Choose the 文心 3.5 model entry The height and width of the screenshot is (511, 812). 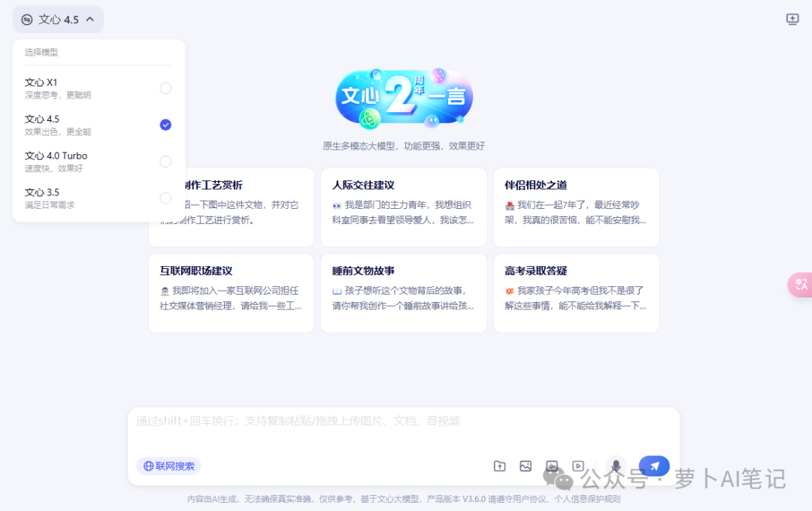pyautogui.click(x=98, y=198)
